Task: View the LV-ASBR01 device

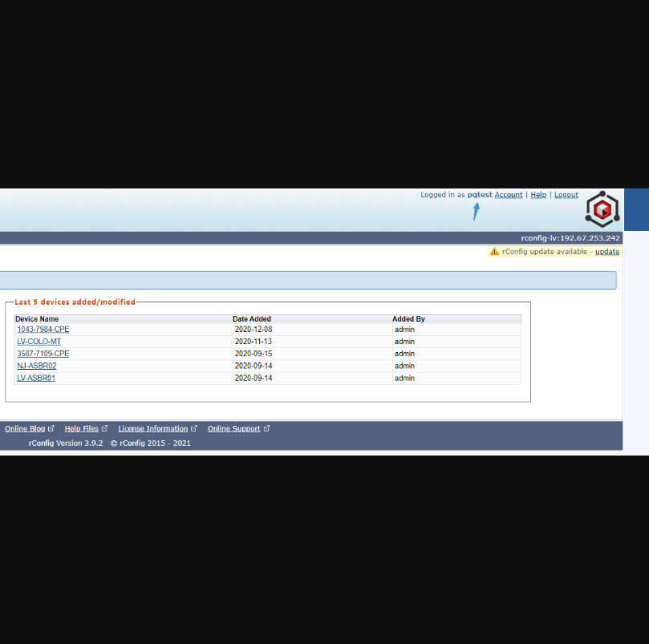Action: click(36, 378)
